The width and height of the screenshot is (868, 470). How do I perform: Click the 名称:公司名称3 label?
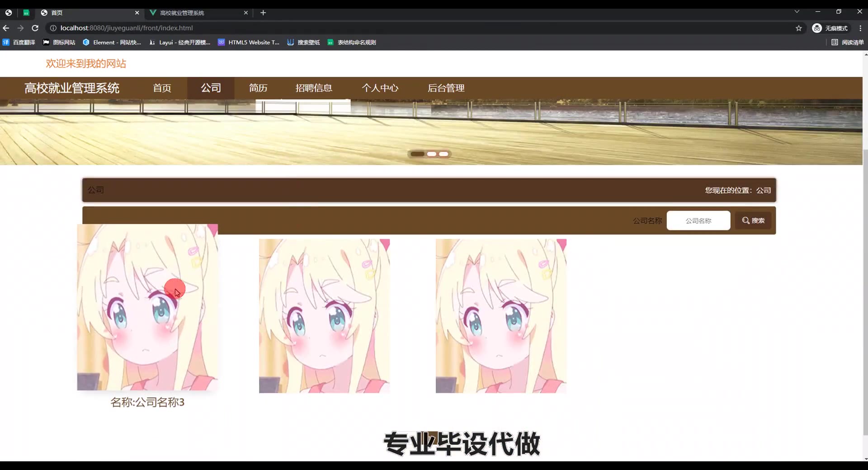[147, 402]
